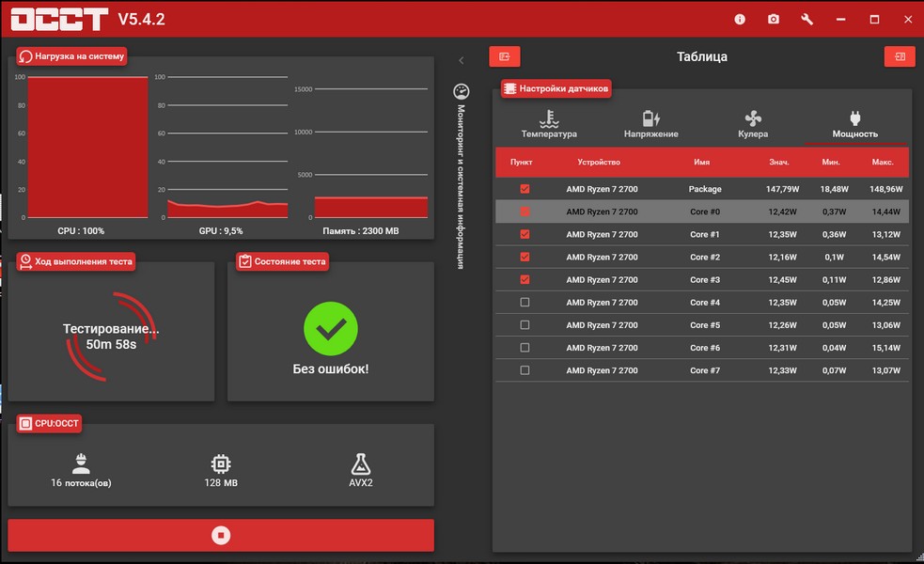Enable the Core #5 checkbox
This screenshot has height=564, width=924.
click(x=525, y=325)
